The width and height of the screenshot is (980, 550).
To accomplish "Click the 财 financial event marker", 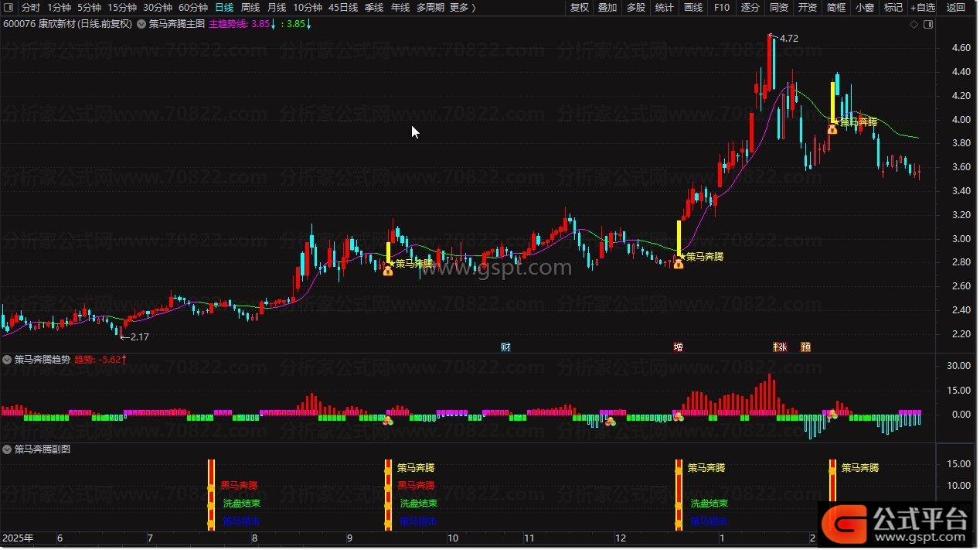I will pyautogui.click(x=505, y=347).
